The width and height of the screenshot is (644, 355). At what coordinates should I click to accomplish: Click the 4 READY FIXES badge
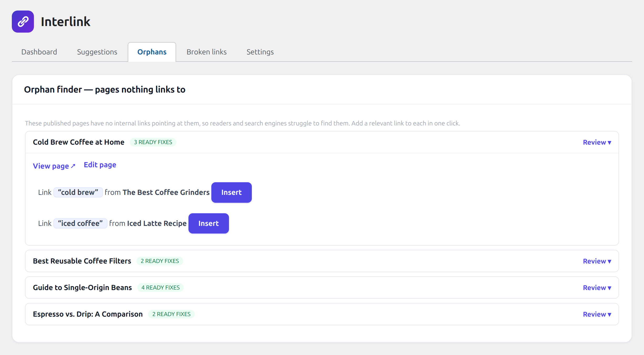click(161, 288)
